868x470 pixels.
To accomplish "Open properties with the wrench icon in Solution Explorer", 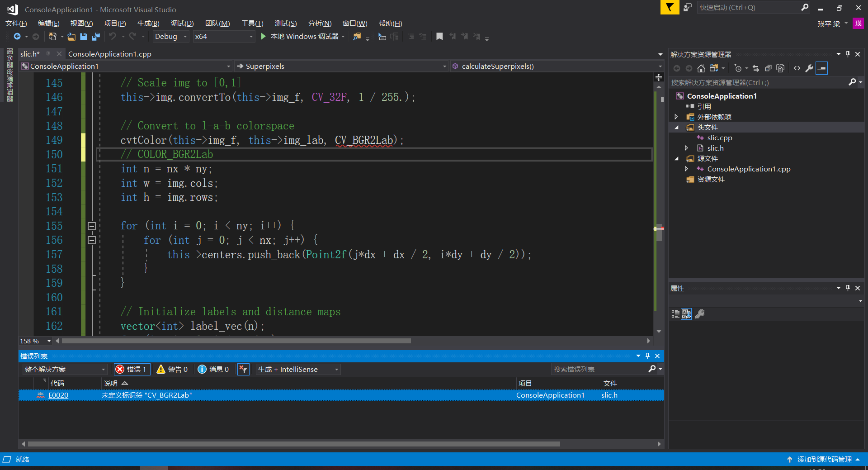I will tap(809, 68).
